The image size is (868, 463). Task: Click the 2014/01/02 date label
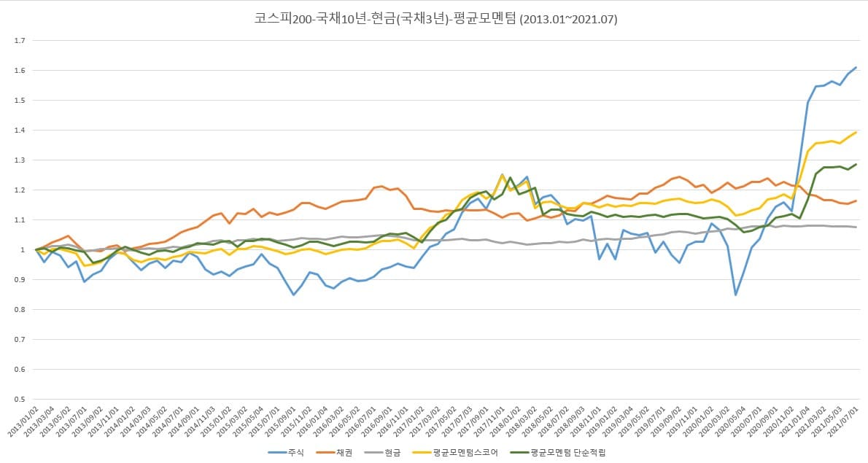(x=120, y=421)
